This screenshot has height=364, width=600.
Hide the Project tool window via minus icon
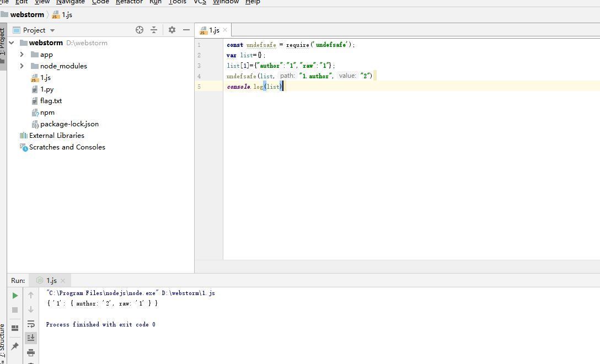[x=186, y=30]
